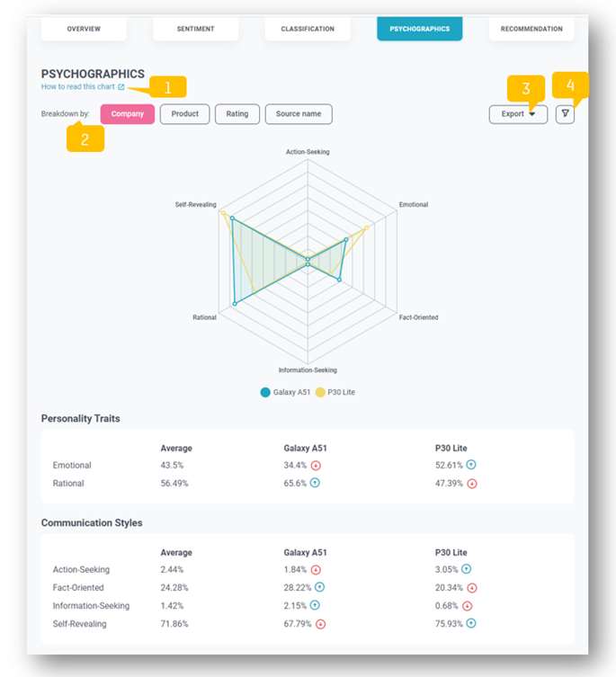The width and height of the screenshot is (616, 677).
Task: Switch to the Overview tab
Action: [84, 29]
